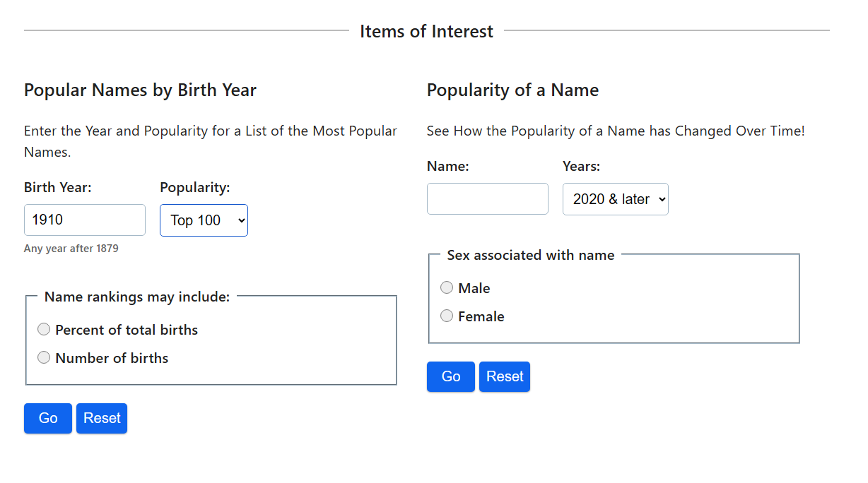Open the Popularity dropdown showing Top 100

[204, 220]
